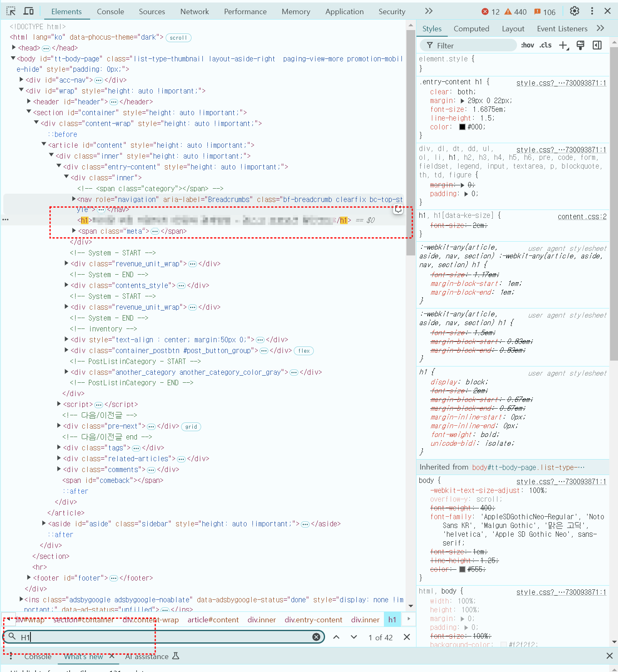Activate the inspect element picker icon
Screen dimensions: 618x672
[x=11, y=11]
